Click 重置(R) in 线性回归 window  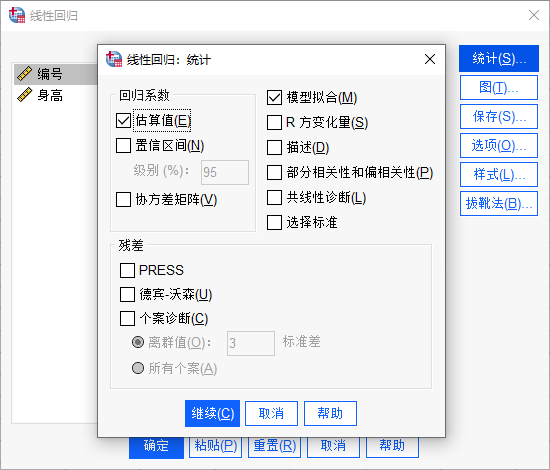[275, 447]
